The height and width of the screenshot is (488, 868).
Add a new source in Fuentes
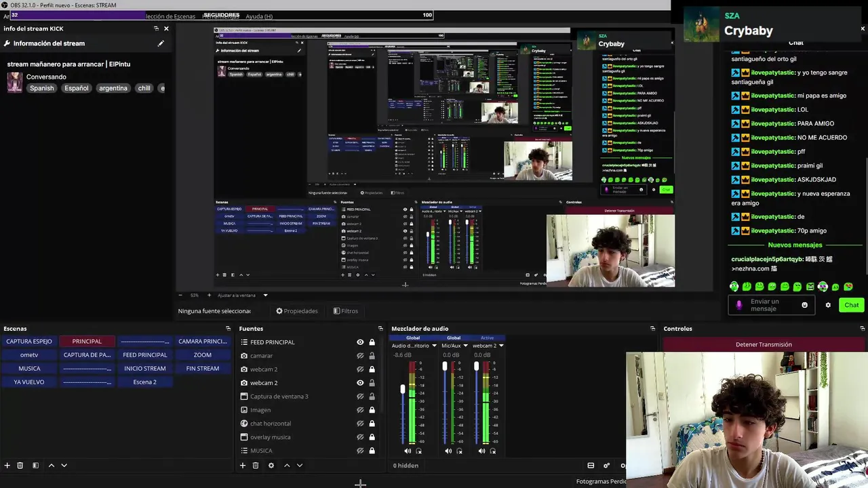point(243,466)
